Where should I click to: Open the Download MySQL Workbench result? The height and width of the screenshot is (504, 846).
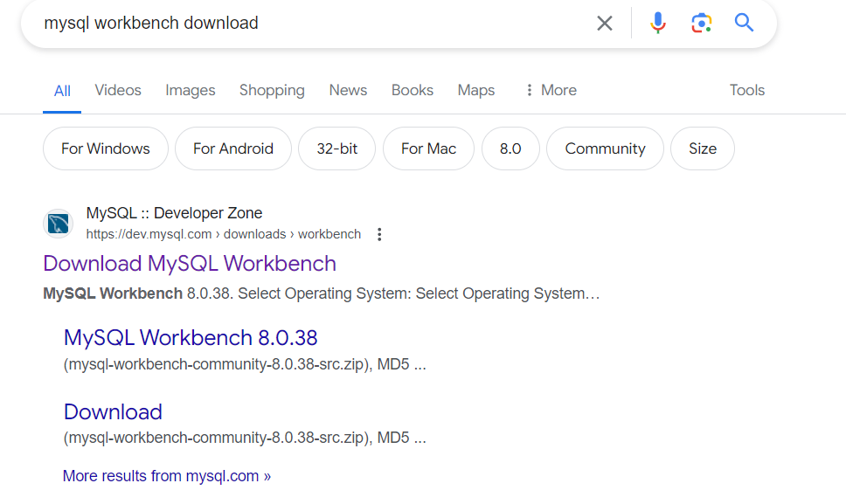(x=190, y=264)
